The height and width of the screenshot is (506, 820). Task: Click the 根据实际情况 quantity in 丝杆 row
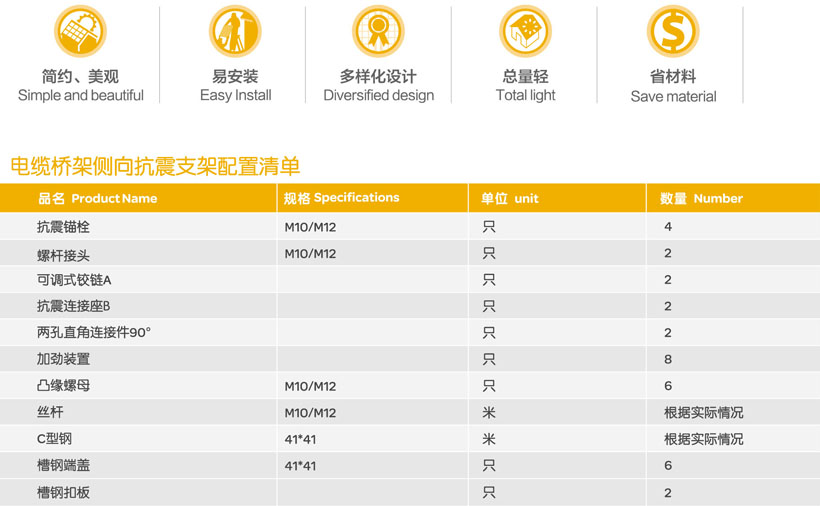703,412
